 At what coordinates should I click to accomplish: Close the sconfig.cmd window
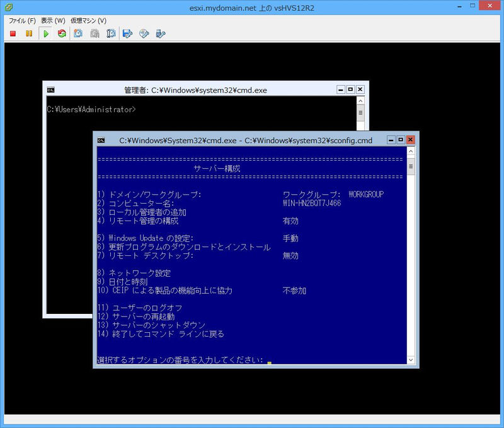(x=410, y=140)
